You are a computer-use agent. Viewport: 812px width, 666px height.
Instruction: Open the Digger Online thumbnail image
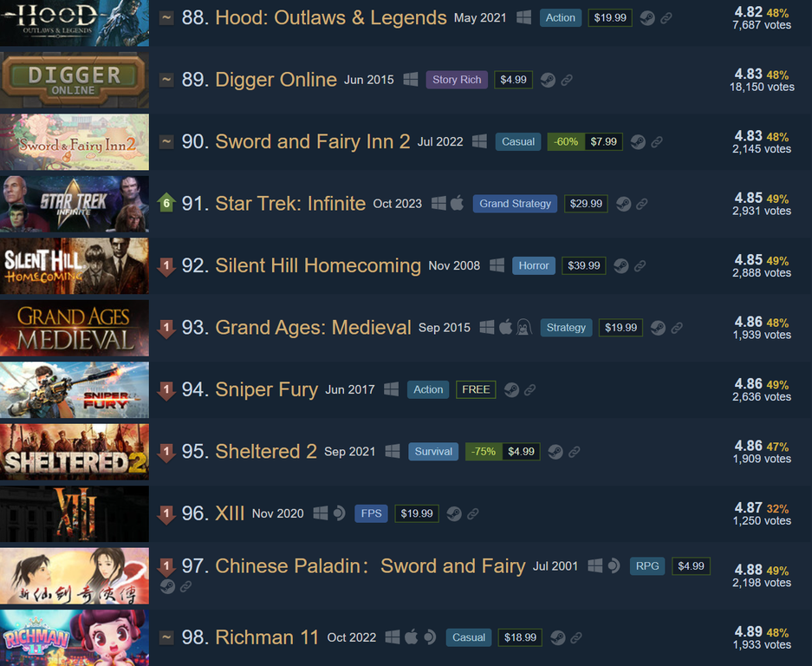pos(75,80)
